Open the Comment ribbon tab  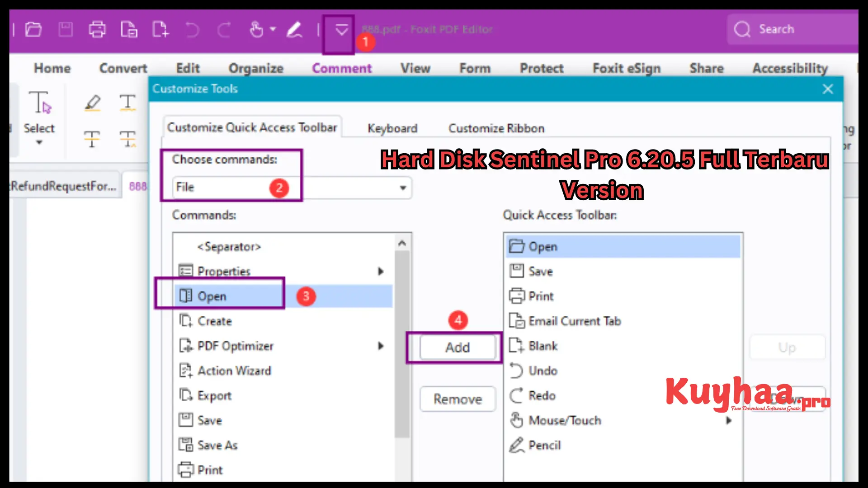(x=342, y=68)
